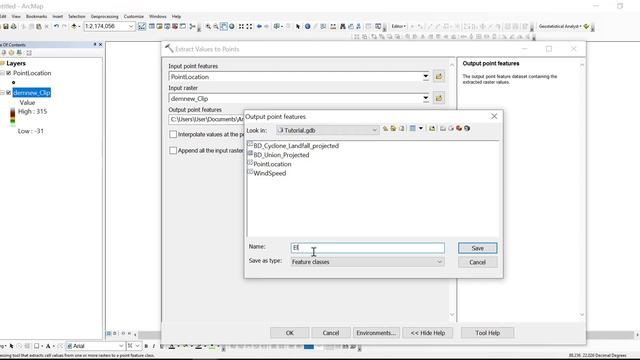Viewport: 640px width, 360px height.
Task: Select the Zoom In magnifier tool
Action: tap(208, 27)
